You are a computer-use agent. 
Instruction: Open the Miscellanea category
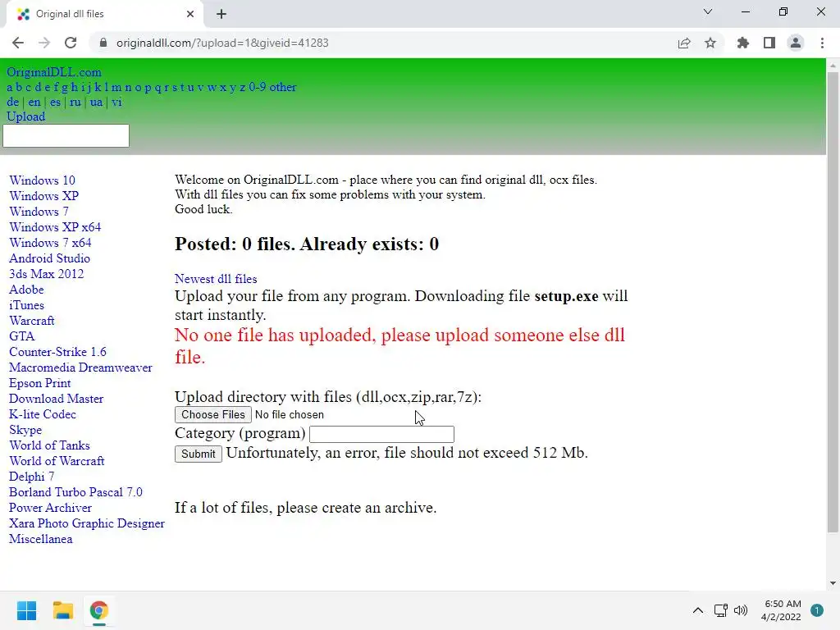click(40, 538)
